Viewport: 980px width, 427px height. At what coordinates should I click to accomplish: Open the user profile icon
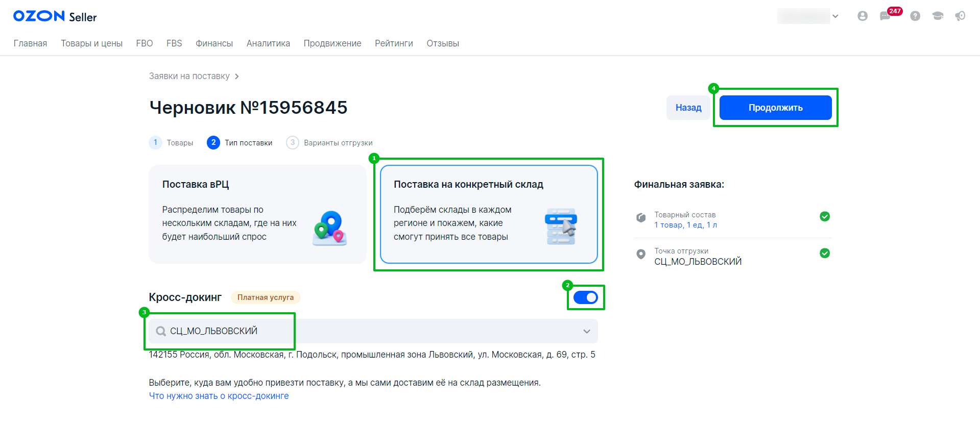(x=863, y=16)
